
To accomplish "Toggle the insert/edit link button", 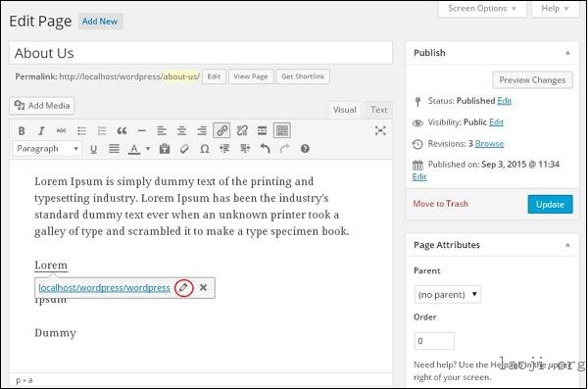I will (221, 130).
